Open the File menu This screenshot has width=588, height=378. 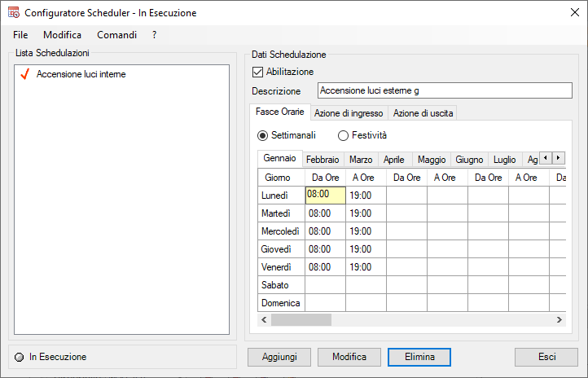click(x=20, y=35)
